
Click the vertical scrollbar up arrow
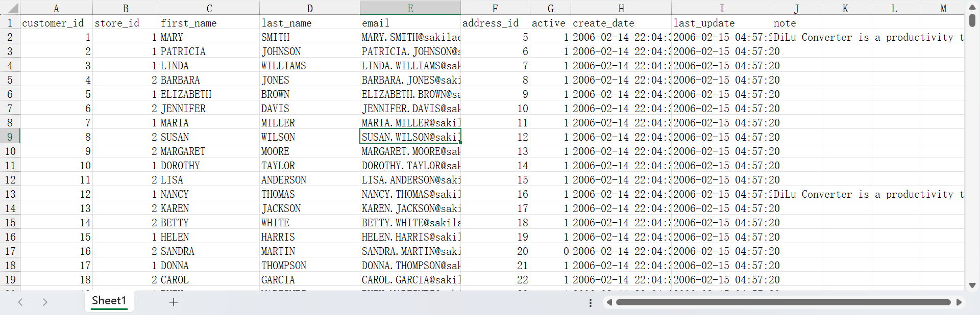(x=972, y=7)
